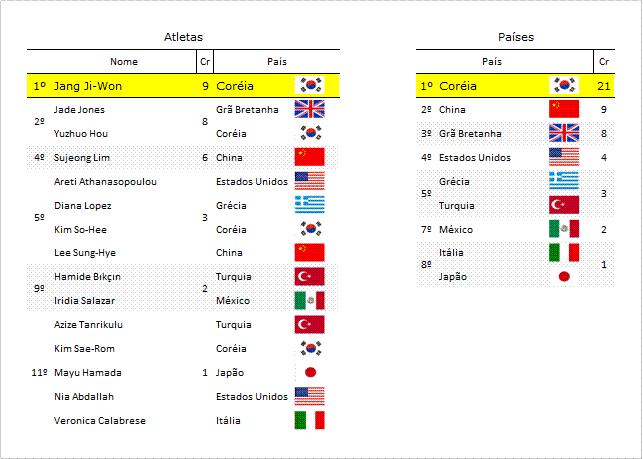Click the United States flag beside Areti Athanasopoulou

click(x=310, y=181)
